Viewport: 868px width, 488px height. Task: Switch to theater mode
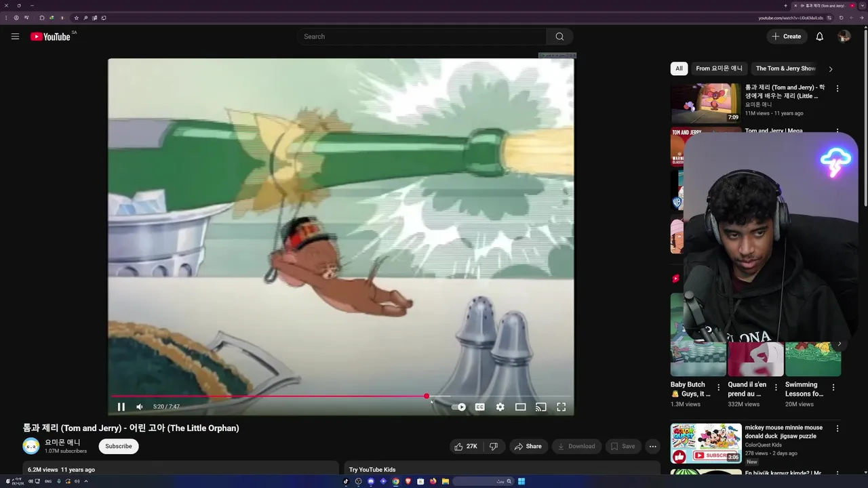click(520, 407)
